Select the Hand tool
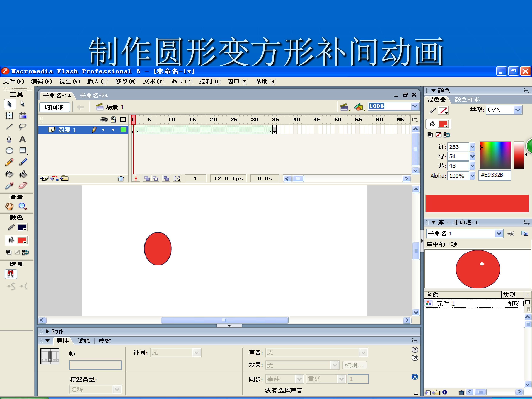Image resolution: width=532 pixels, height=399 pixels. 9,206
